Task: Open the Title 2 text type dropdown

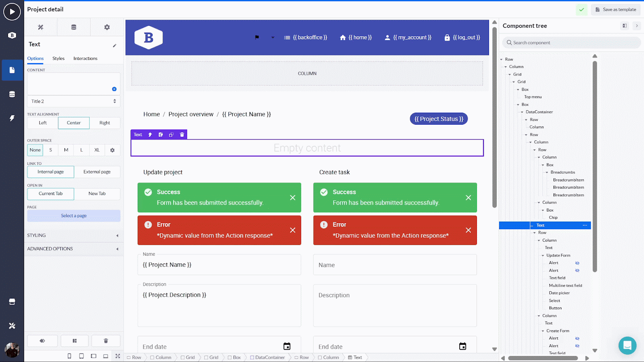Action: coord(74,101)
